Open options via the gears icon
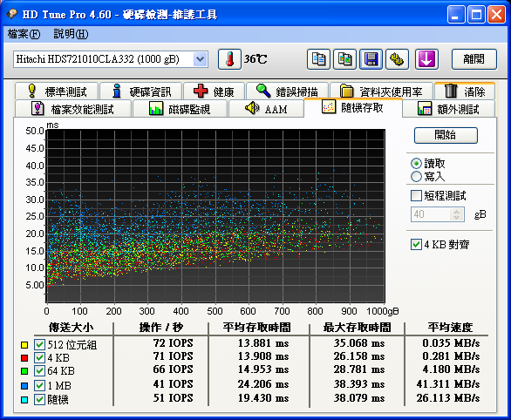 [x=397, y=59]
